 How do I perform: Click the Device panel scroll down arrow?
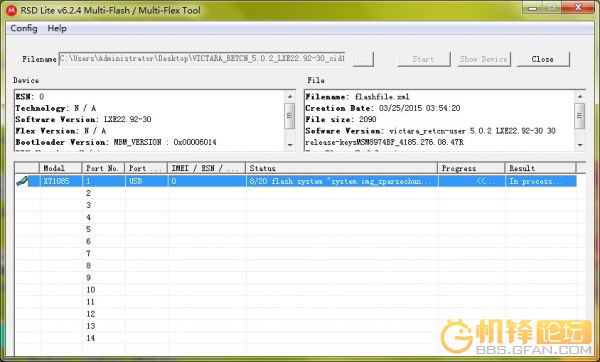pos(290,145)
